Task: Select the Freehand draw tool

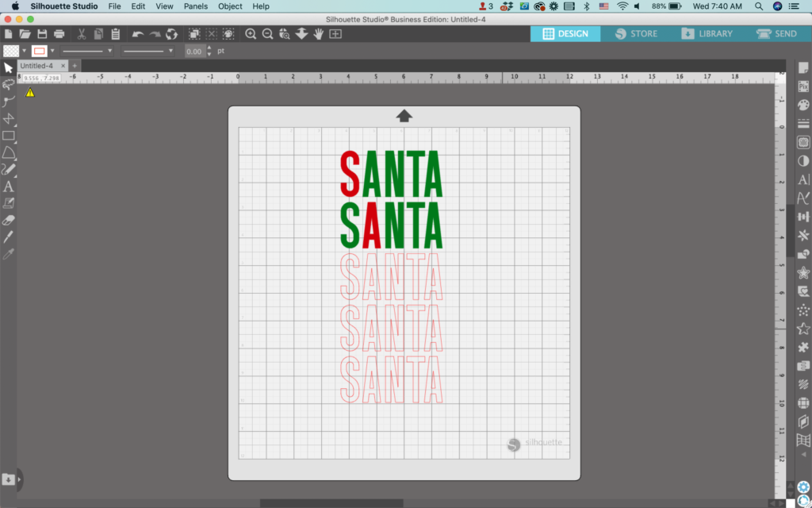Action: [8, 169]
